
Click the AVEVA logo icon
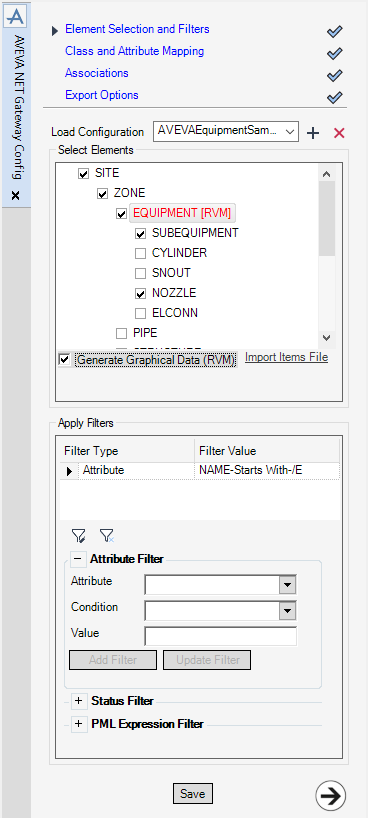[15, 17]
